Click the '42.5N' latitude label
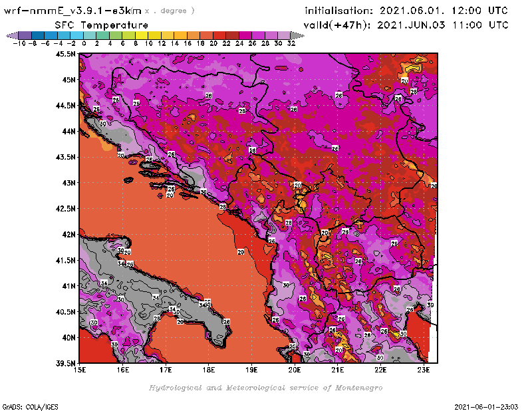Image resolution: width=532 pixels, height=411 pixels. point(65,209)
